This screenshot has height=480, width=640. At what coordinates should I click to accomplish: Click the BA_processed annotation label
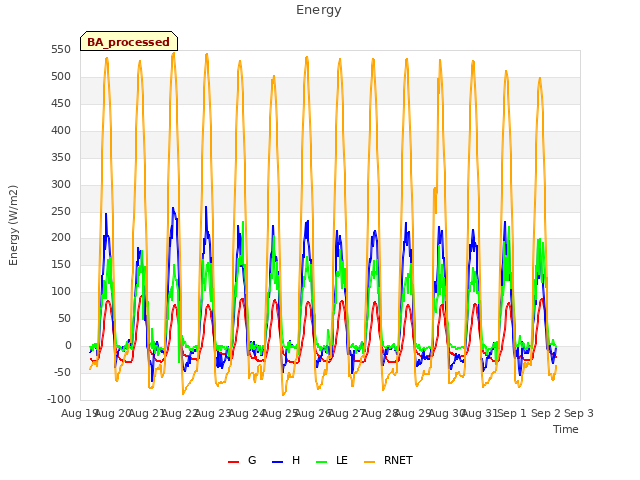(x=129, y=42)
